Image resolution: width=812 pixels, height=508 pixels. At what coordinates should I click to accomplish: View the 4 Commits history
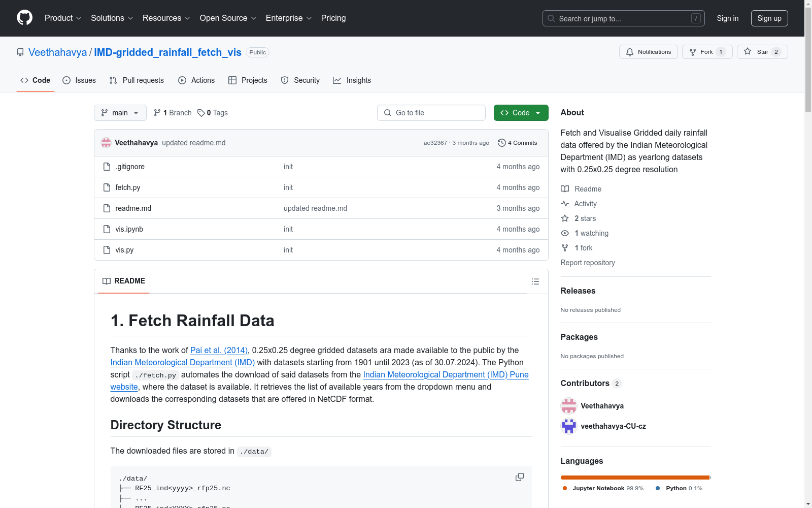tap(518, 143)
